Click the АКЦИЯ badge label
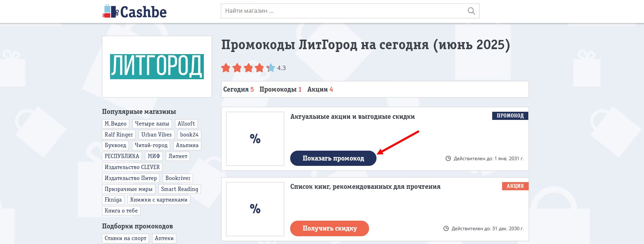 point(515,186)
